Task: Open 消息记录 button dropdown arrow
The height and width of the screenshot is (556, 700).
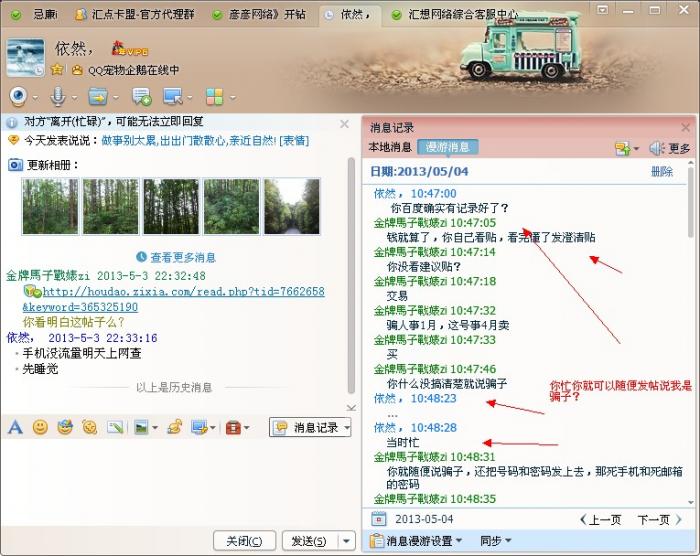Action: pos(347,428)
